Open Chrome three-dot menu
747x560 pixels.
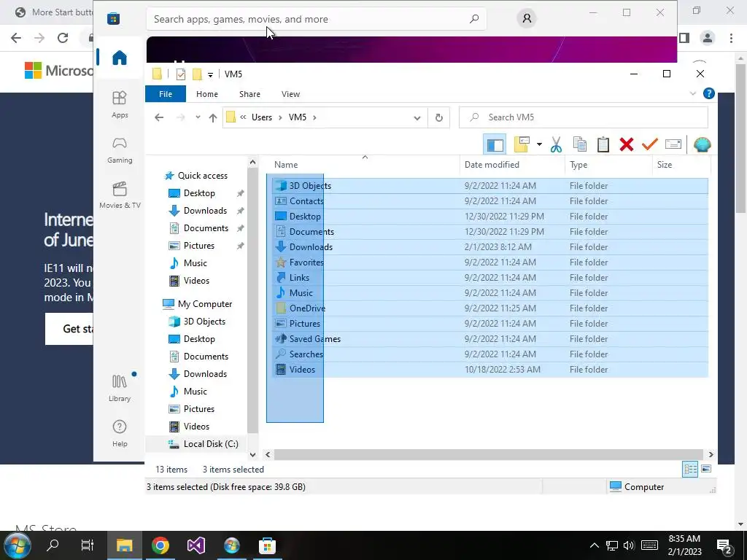pyautogui.click(x=731, y=38)
